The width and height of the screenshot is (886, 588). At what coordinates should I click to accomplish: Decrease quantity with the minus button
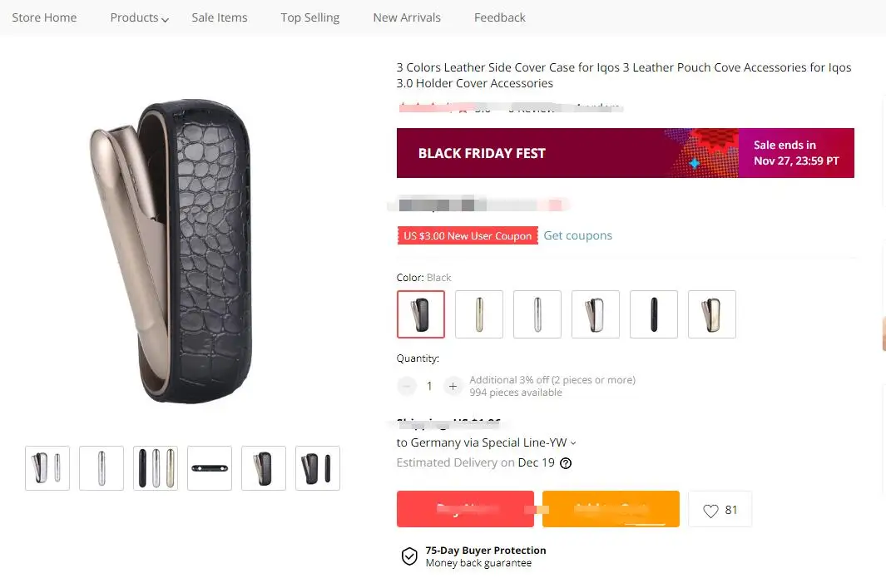[x=407, y=386]
